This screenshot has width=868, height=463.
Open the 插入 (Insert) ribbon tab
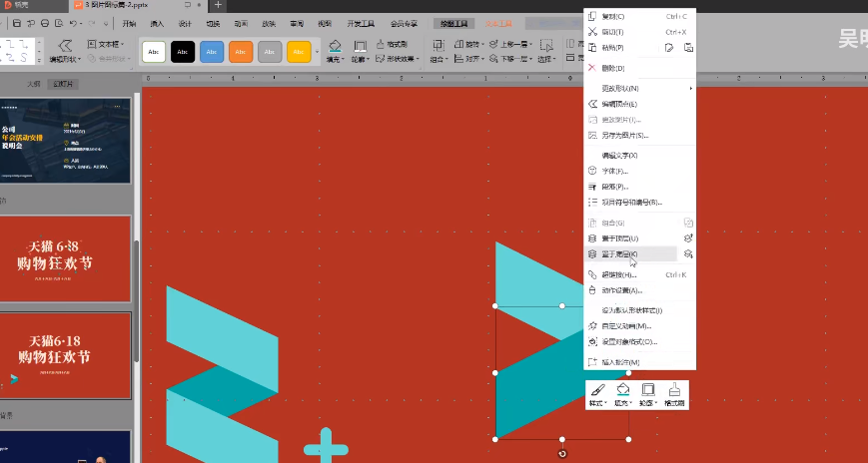point(157,24)
